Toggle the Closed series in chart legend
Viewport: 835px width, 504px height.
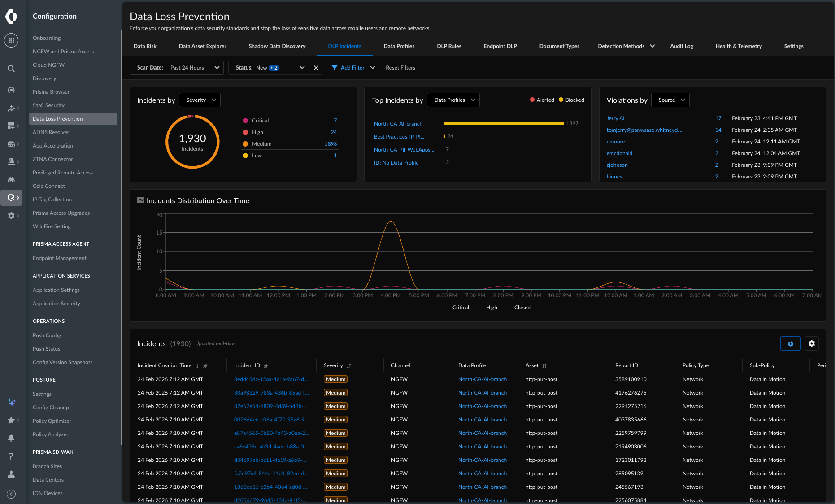[518, 308]
